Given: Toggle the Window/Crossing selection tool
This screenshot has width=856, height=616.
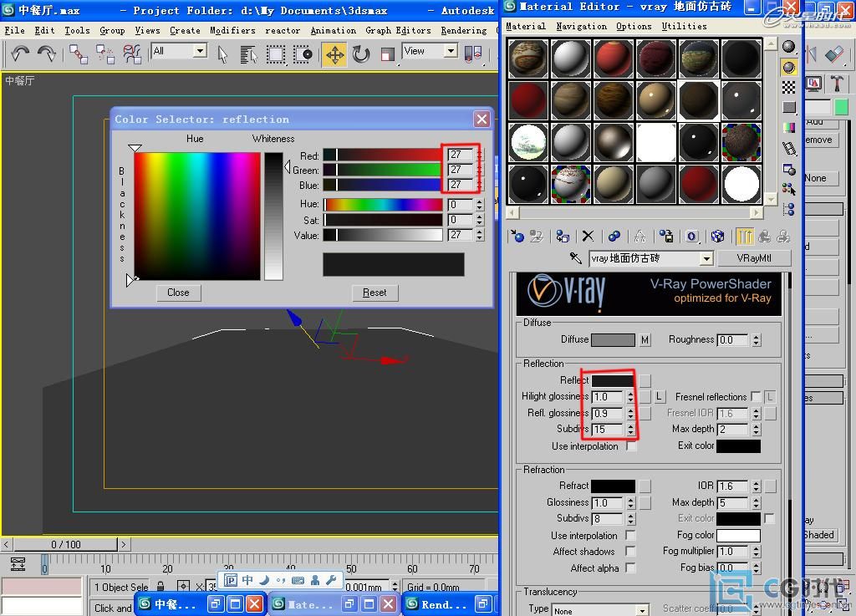Looking at the screenshot, I should (x=303, y=54).
